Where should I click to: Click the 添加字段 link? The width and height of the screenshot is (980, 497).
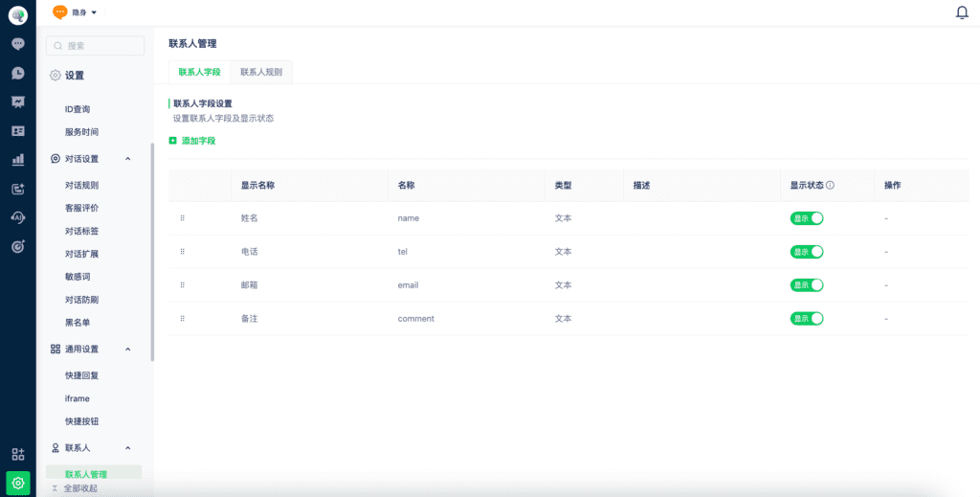(199, 142)
